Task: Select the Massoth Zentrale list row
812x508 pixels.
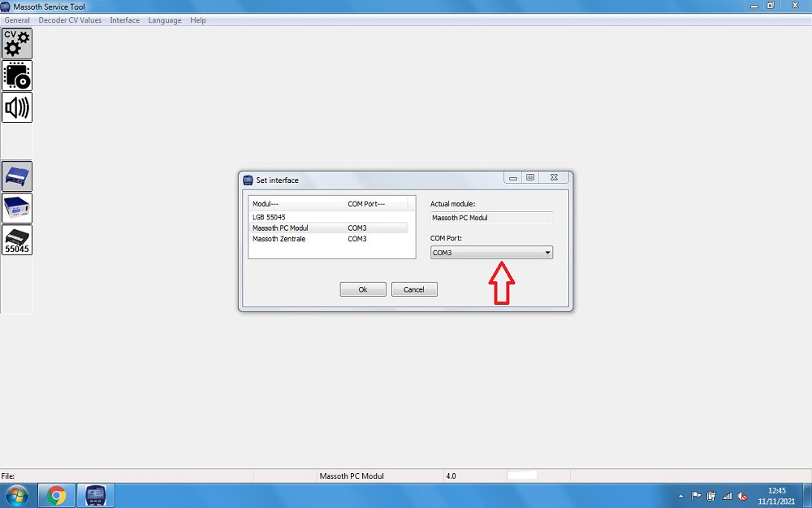Action: (x=328, y=239)
